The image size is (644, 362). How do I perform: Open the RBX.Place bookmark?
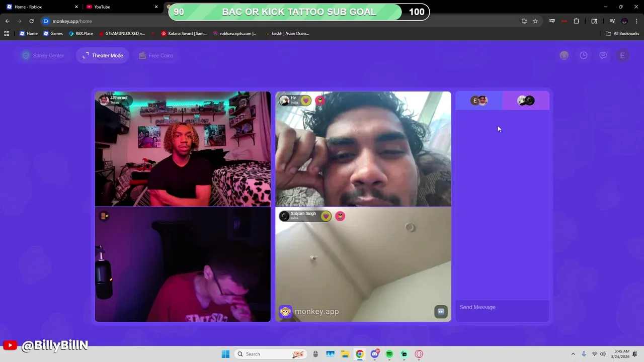81,34
